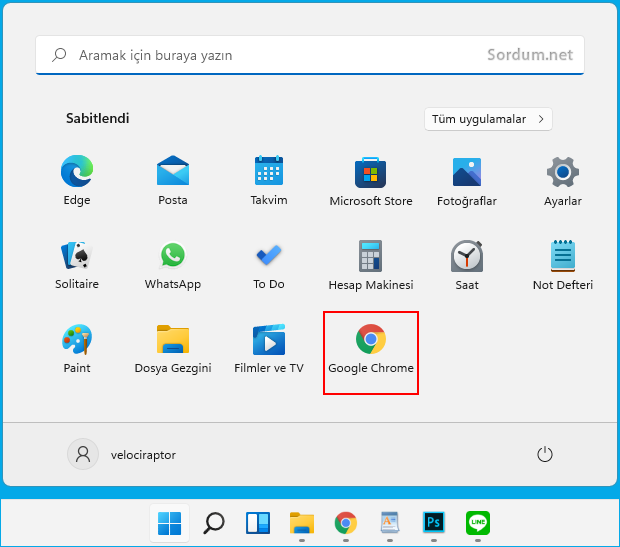The image size is (620, 547).
Task: Launch Filmler ve TV app
Action: tap(269, 349)
